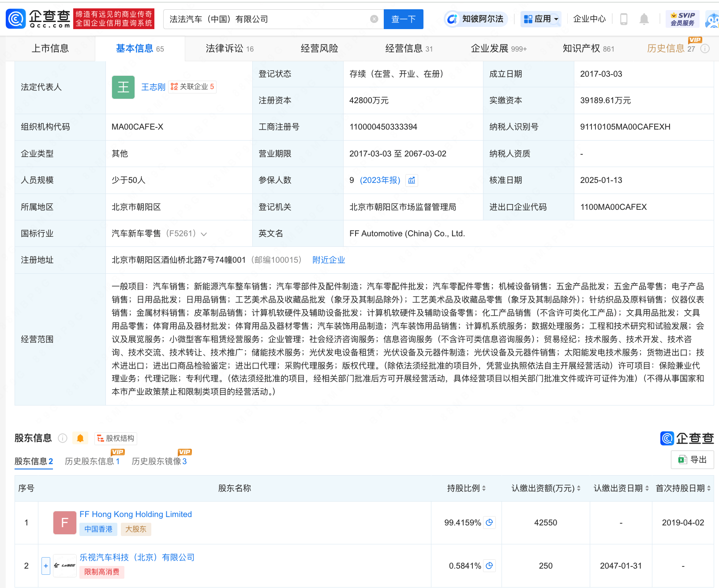Click 附近企业 link
Viewport: 719px width, 588px height.
pos(329,260)
